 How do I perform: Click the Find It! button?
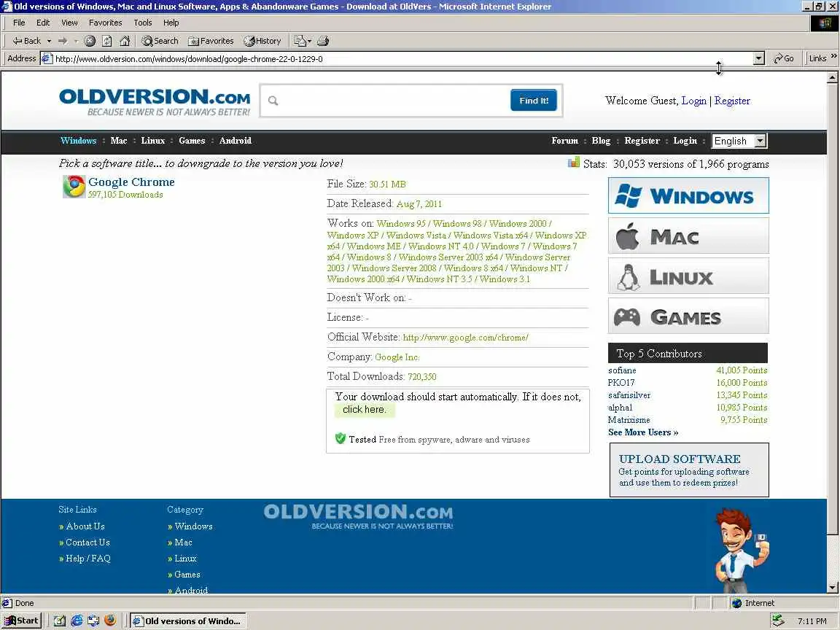coord(534,100)
